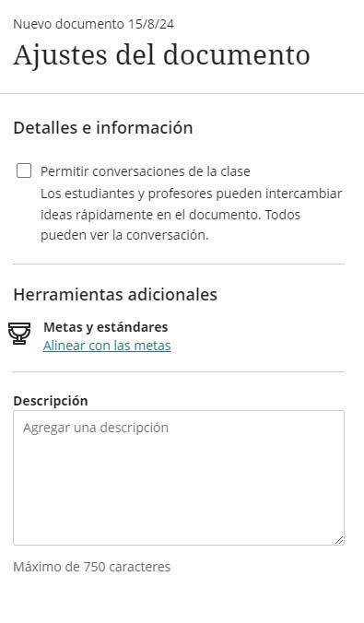This screenshot has width=364, height=623.
Task: Select the Nuevo documento 15/8/24 title text
Action: pos(93,24)
